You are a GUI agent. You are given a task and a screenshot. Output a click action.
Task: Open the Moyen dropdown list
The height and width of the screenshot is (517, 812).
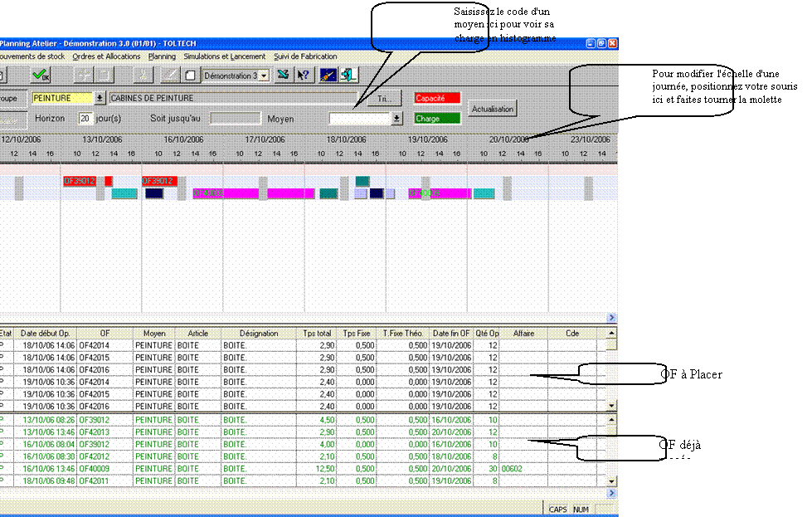coord(396,119)
